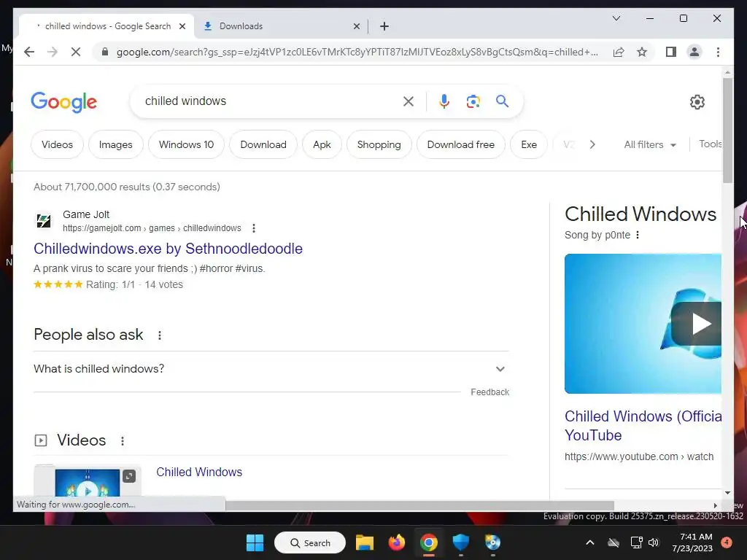Image resolution: width=747 pixels, height=560 pixels.
Task: Filter results by Images
Action: coord(116,145)
